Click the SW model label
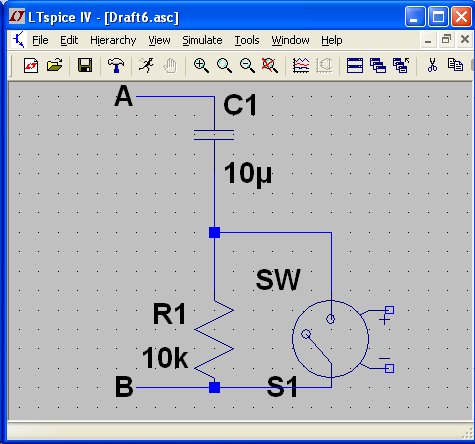 click(278, 280)
